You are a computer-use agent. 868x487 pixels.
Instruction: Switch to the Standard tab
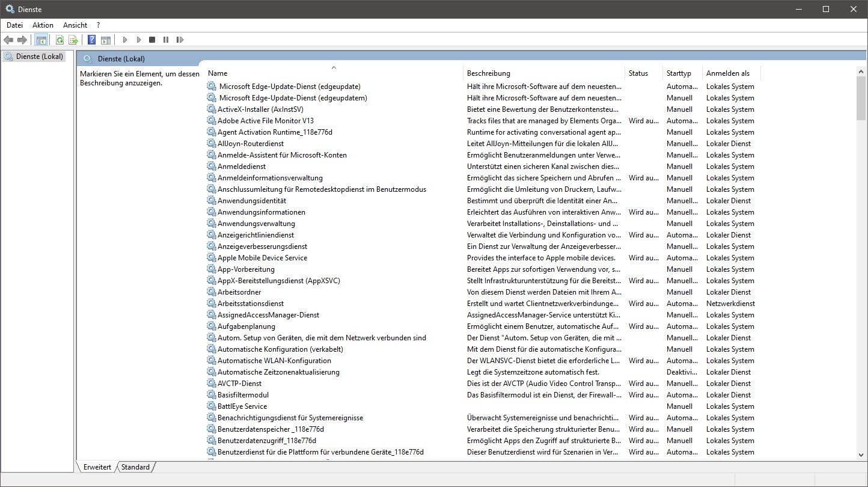point(135,467)
